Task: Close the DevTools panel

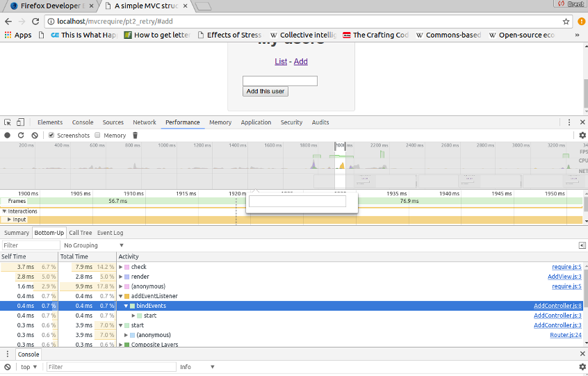Action: [582, 122]
